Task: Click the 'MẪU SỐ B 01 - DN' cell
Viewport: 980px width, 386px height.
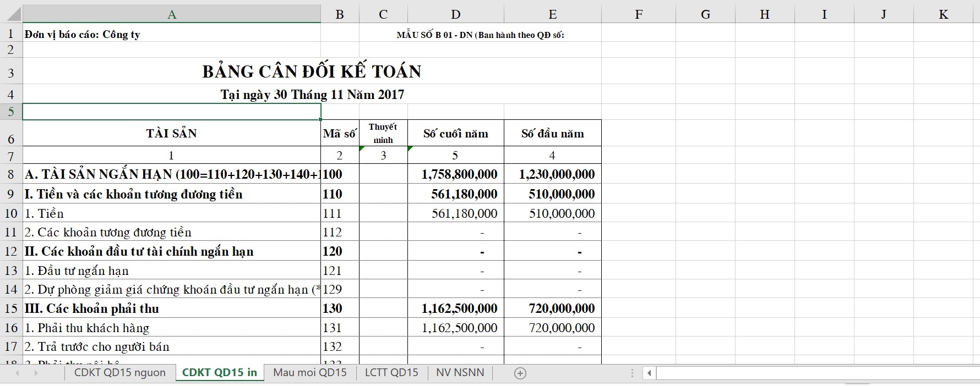Action: tap(480, 35)
